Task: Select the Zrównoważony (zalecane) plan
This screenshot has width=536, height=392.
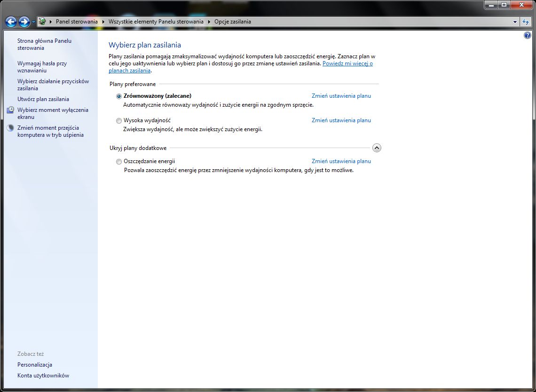Action: point(119,96)
